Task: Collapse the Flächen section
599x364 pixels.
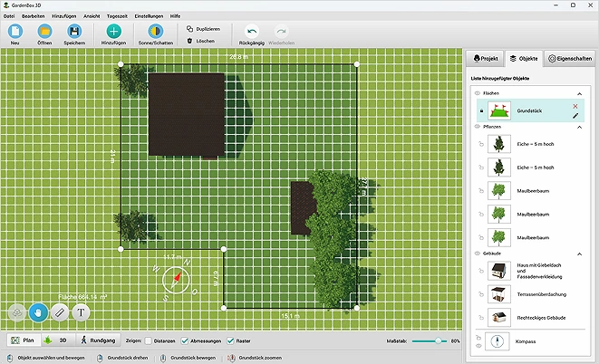Action: 580,94
